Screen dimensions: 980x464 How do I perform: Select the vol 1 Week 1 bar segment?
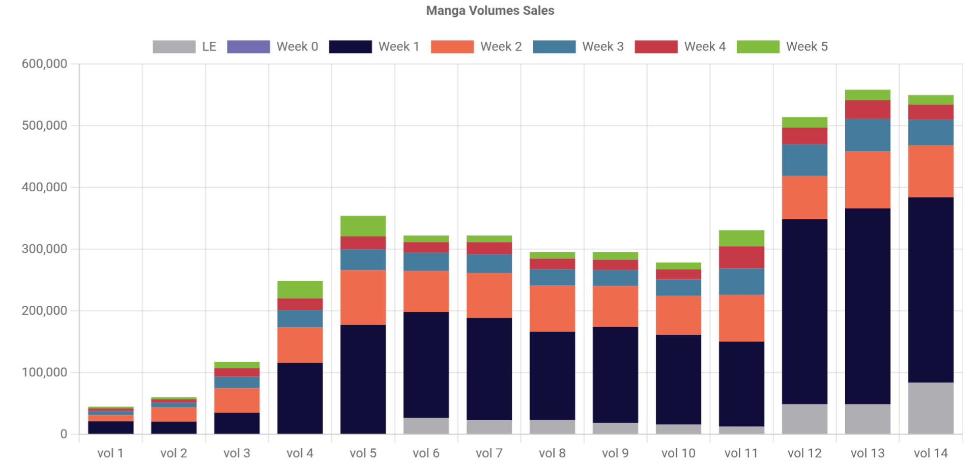click(x=111, y=427)
